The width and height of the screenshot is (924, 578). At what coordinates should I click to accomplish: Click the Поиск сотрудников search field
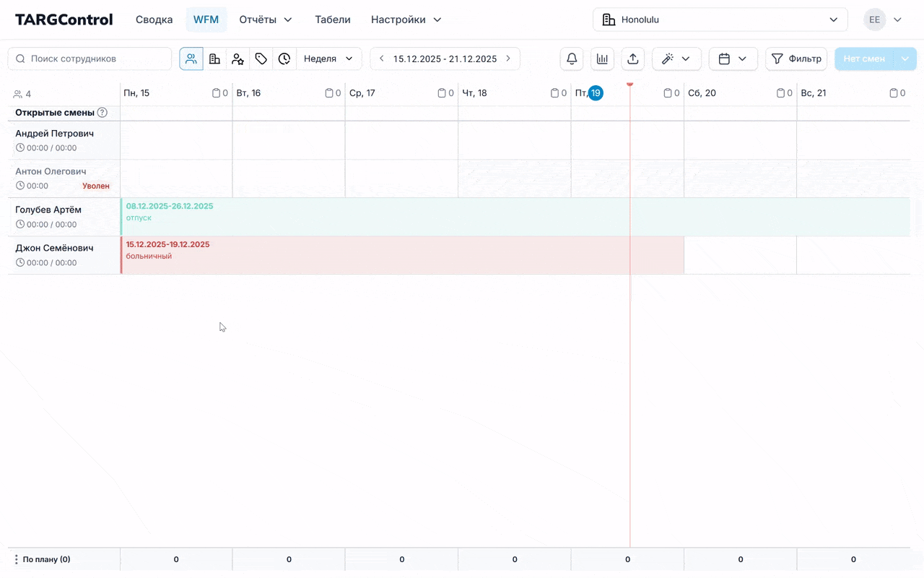point(90,59)
